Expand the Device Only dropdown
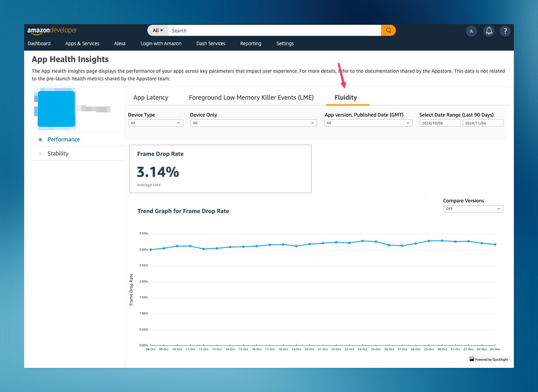The image size is (538, 392). pyautogui.click(x=254, y=123)
